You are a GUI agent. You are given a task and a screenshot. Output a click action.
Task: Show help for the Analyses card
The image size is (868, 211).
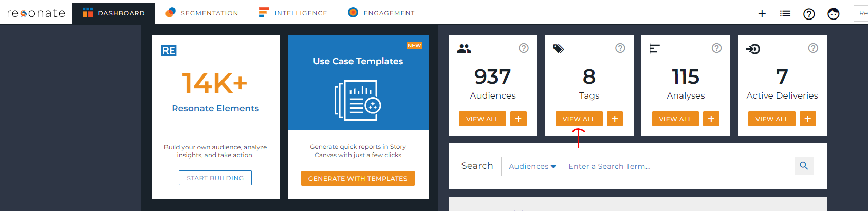(x=716, y=48)
